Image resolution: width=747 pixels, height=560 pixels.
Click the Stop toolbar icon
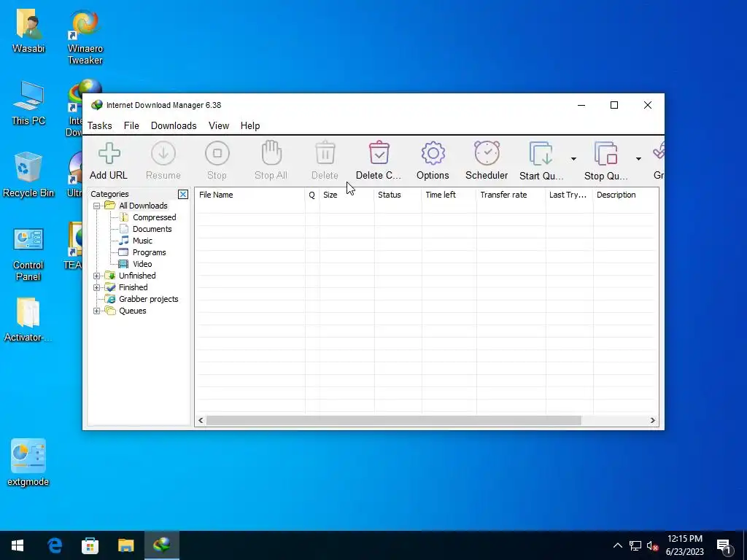[x=217, y=153]
